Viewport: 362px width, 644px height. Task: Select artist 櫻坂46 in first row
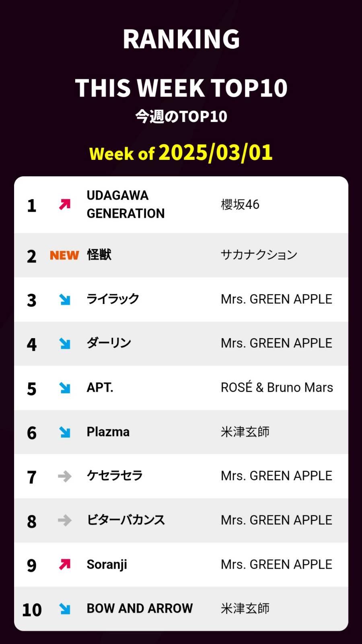pos(240,204)
